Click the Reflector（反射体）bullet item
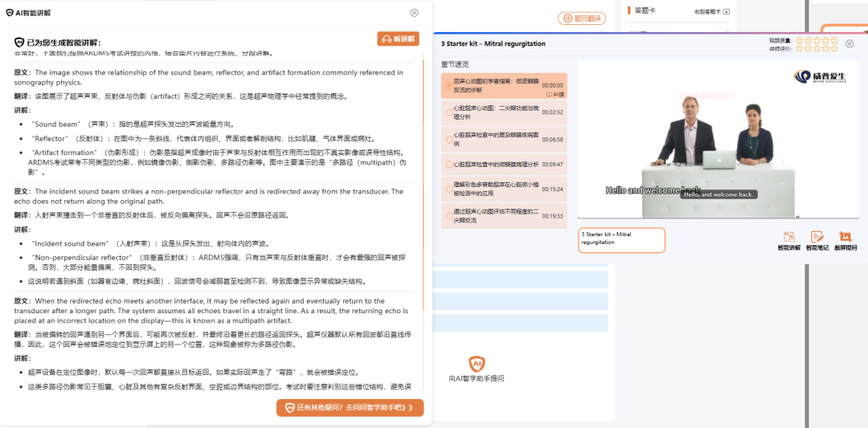 [203, 138]
